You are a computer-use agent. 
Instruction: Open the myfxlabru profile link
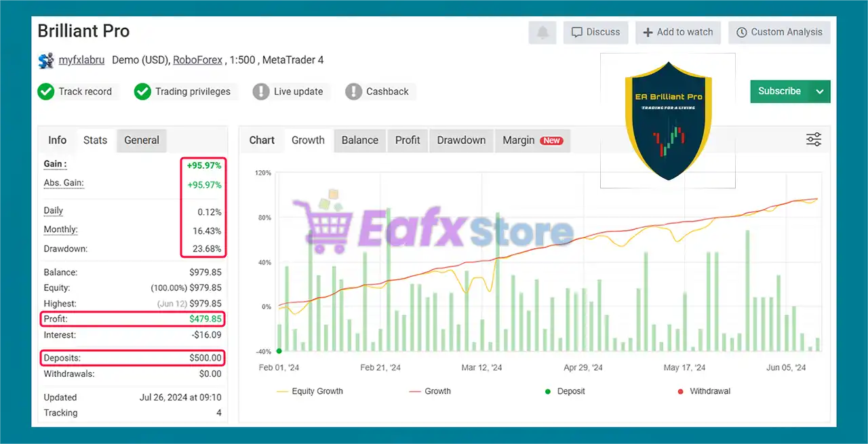coord(81,60)
